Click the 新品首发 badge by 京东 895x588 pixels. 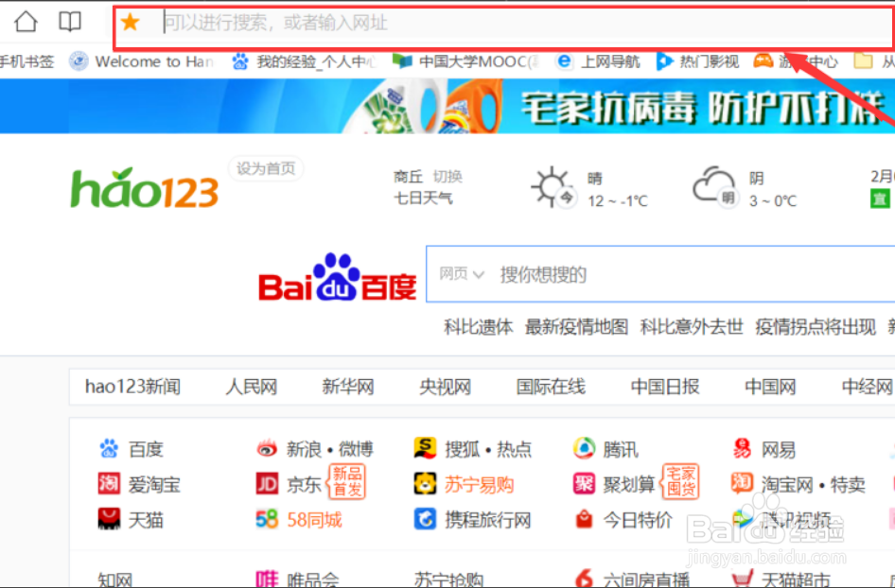click(347, 481)
